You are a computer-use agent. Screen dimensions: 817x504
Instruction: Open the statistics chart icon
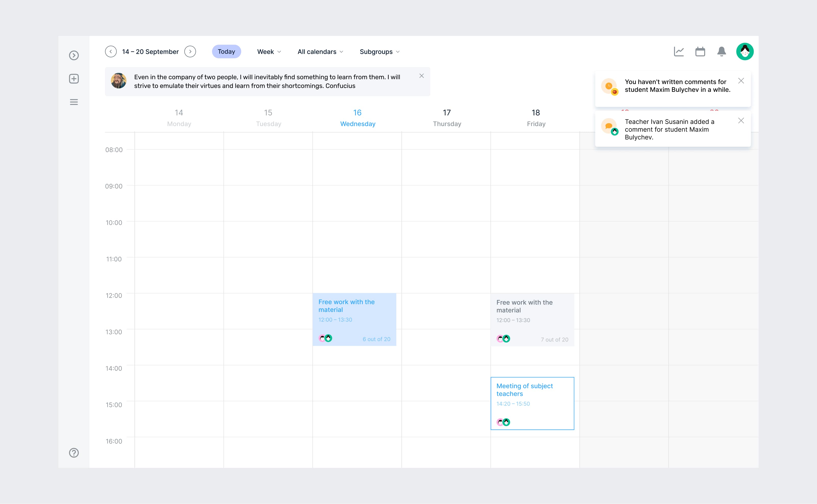pos(679,52)
